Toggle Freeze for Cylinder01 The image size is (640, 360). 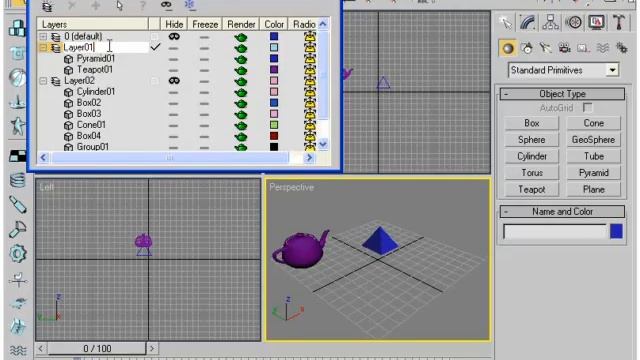pyautogui.click(x=204, y=92)
